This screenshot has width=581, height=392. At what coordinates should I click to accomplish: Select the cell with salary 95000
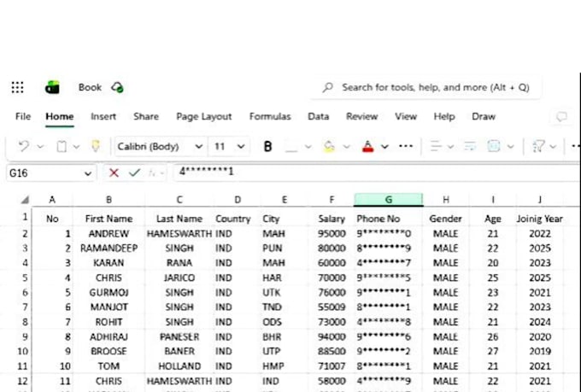point(332,234)
